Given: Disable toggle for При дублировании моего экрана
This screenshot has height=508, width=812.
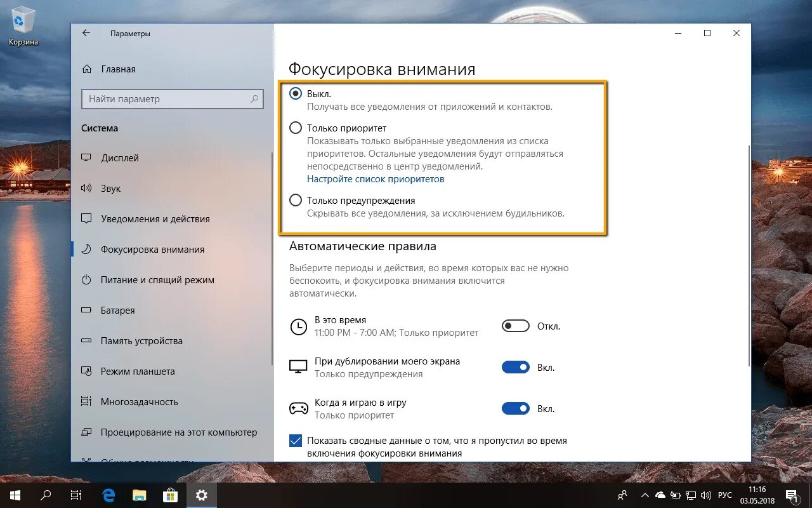Looking at the screenshot, I should 515,366.
